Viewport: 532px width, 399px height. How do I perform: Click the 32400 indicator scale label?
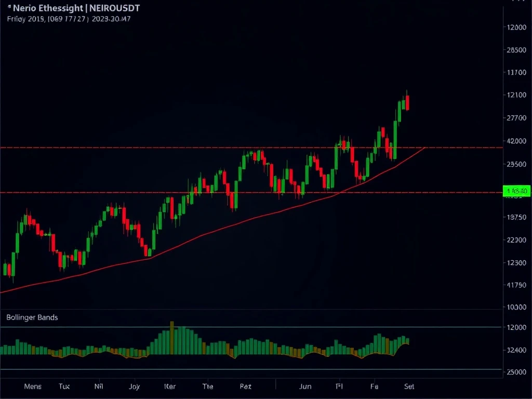point(516,350)
